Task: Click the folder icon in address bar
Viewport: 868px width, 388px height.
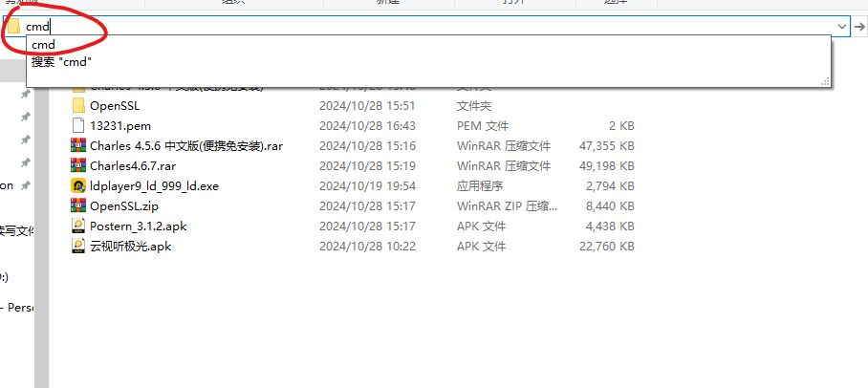Action: click(x=13, y=27)
